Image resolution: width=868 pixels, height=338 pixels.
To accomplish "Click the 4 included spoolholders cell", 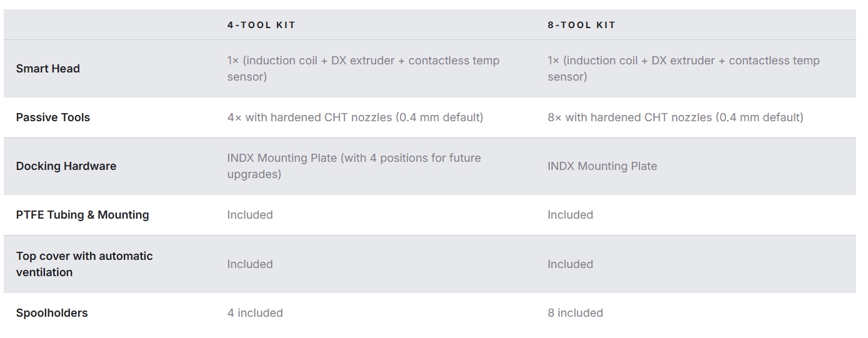I will (255, 313).
